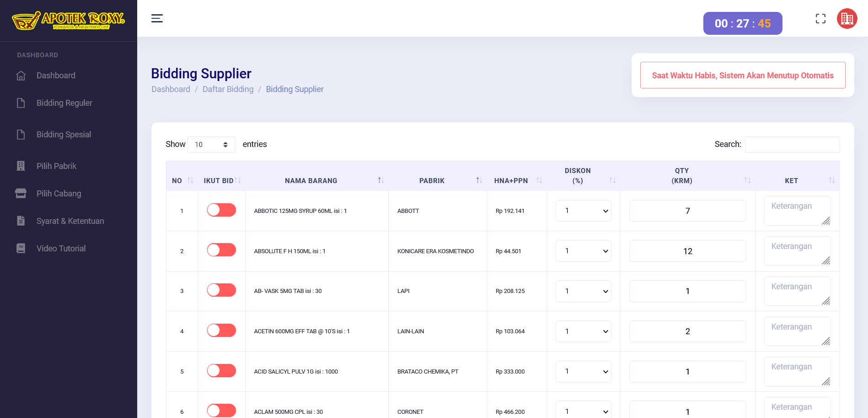
Task: Open Dashboard from the sidebar
Action: point(56,76)
